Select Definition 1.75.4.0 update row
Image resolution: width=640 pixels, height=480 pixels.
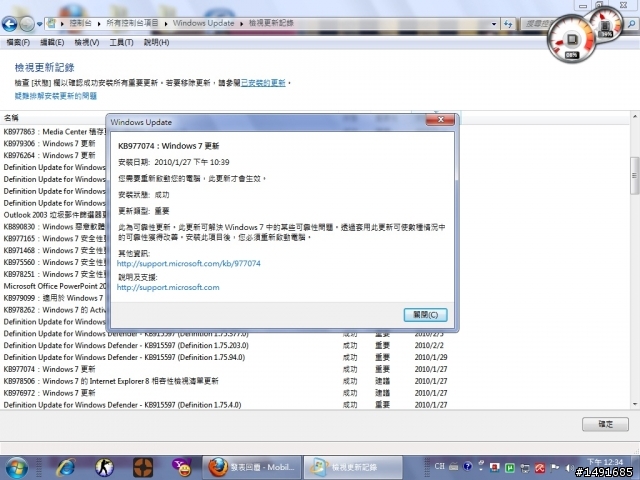point(226,405)
